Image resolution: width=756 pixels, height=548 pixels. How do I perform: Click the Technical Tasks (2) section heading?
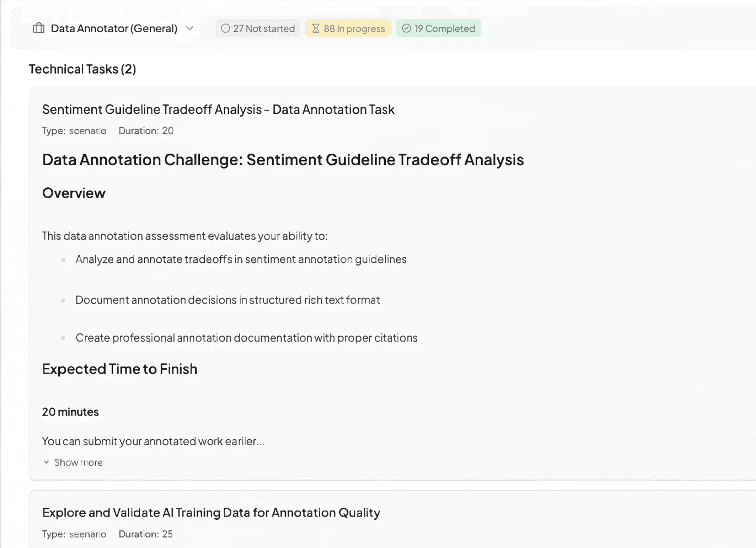tap(82, 69)
